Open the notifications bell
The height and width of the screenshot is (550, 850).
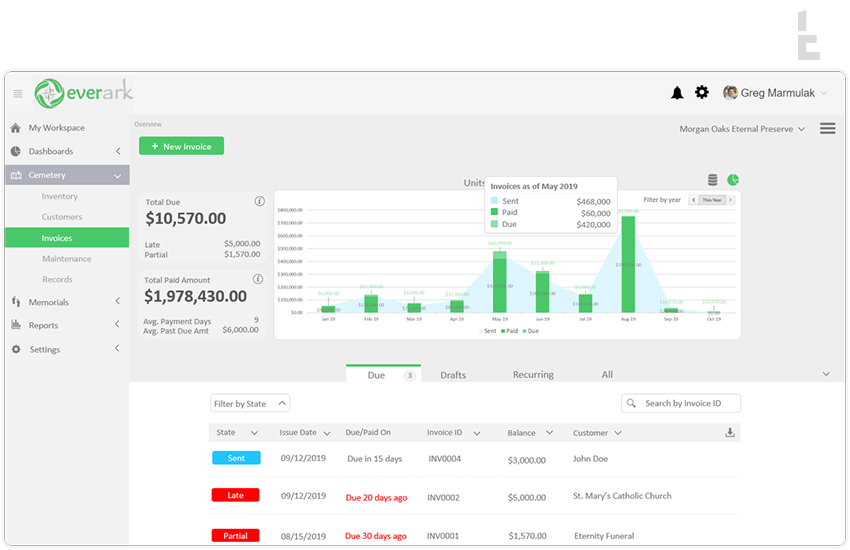(x=677, y=93)
